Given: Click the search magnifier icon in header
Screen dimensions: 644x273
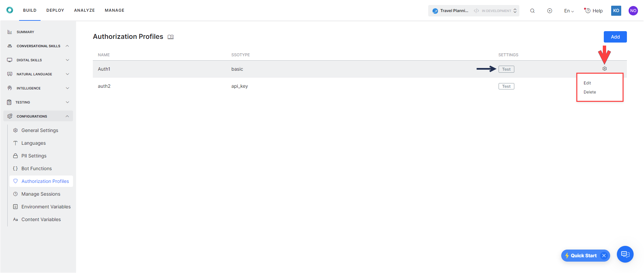Looking at the screenshot, I should coord(532,11).
